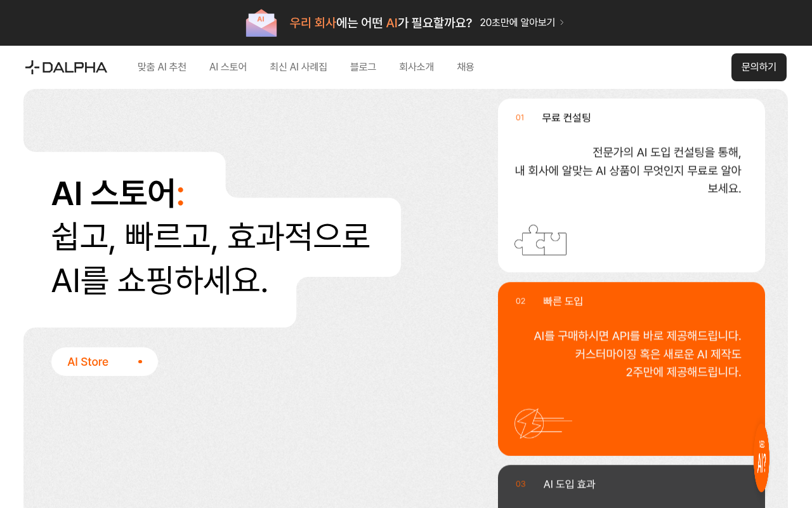Click the AI envelope icon in top banner
This screenshot has width=812, height=508.
261,22
